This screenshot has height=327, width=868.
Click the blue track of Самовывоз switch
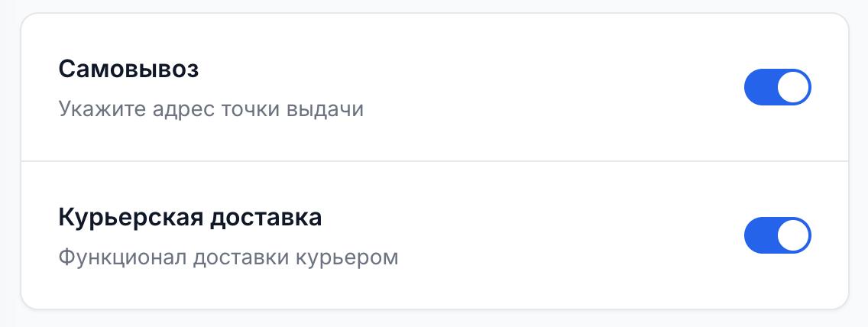coord(759,88)
